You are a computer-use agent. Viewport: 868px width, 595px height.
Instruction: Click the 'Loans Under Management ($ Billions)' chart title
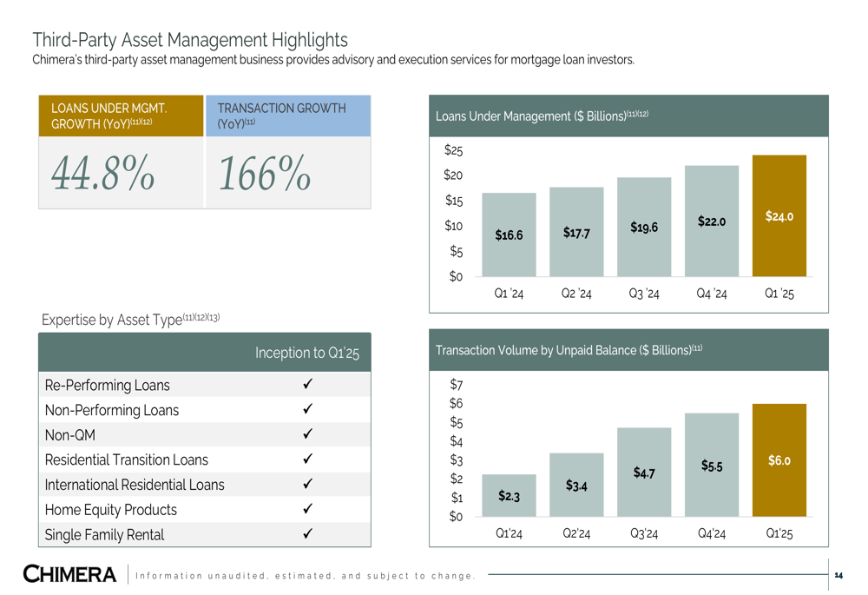click(542, 116)
